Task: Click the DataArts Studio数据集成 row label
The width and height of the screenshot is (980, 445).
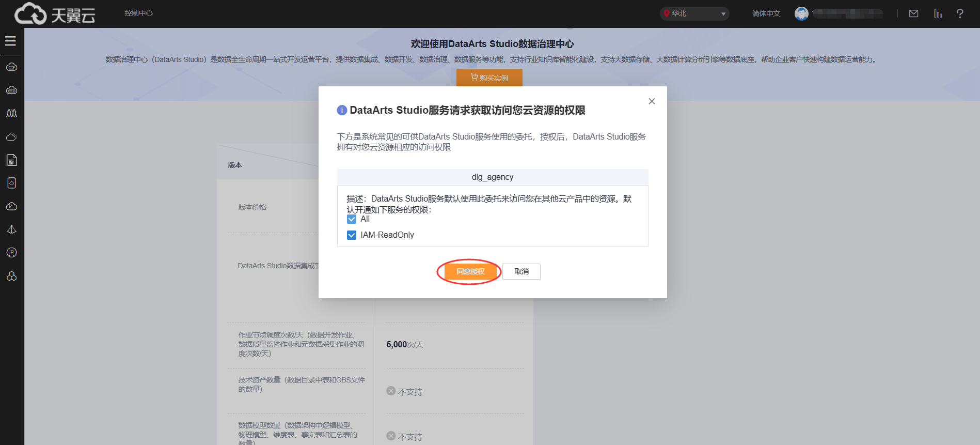Action: (x=278, y=266)
